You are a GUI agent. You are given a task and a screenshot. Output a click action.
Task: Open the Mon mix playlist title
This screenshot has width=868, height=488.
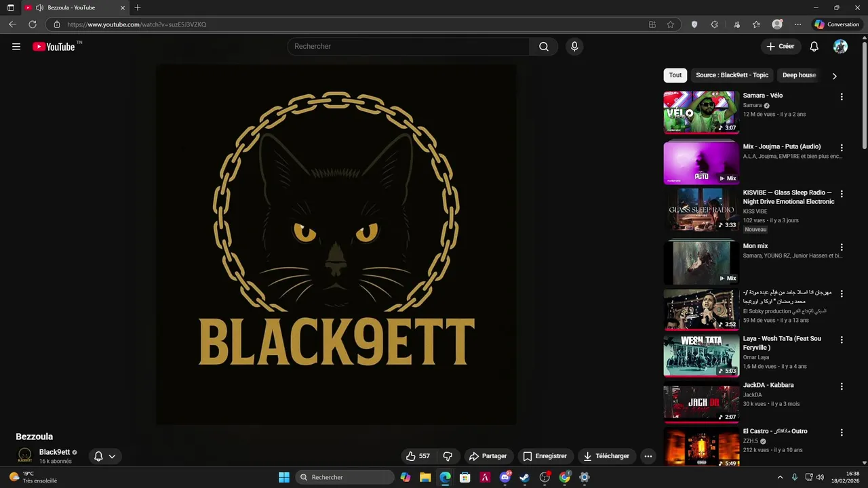tap(755, 246)
